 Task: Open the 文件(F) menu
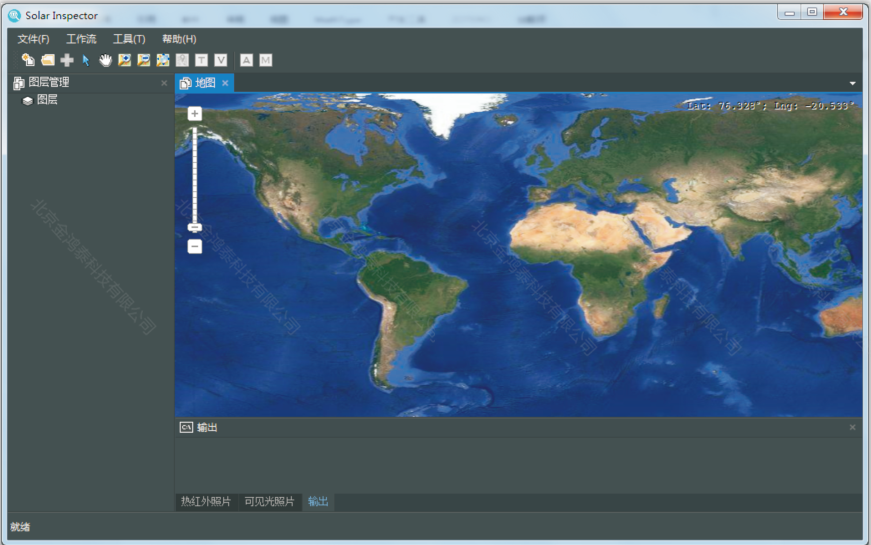(33, 39)
